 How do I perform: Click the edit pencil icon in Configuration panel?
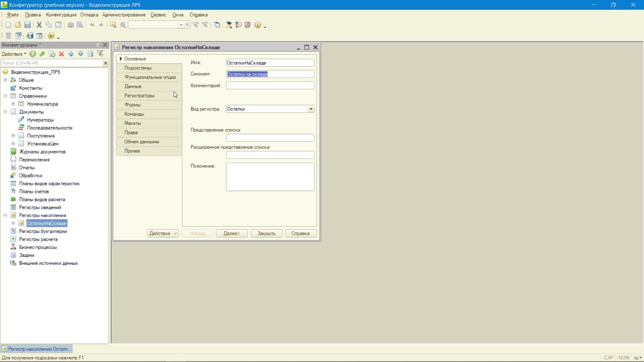42,54
